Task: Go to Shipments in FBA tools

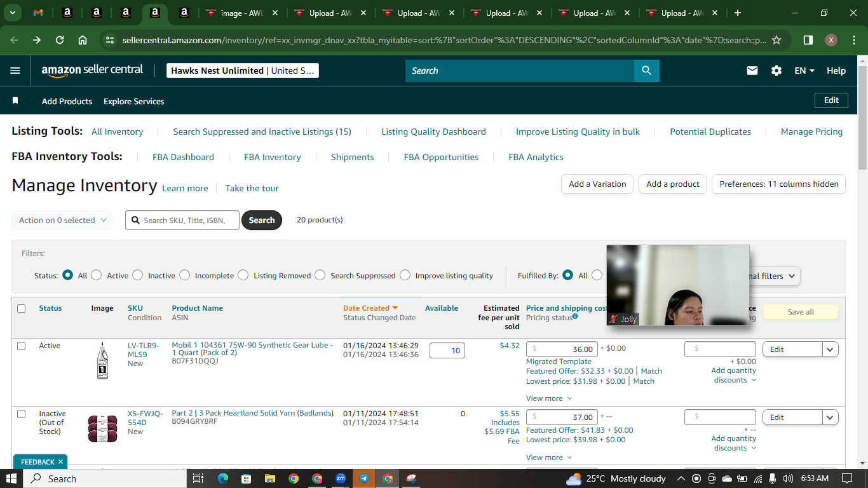Action: tap(353, 157)
